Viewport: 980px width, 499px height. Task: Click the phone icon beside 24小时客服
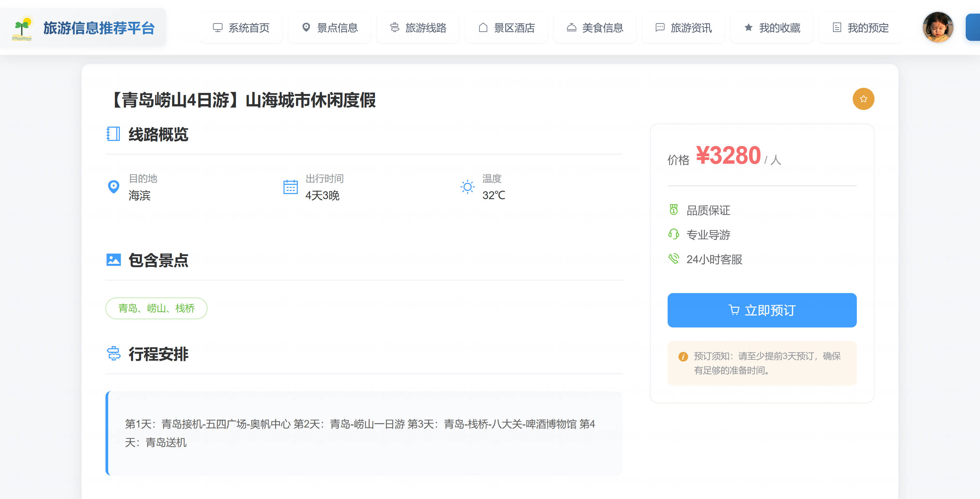[x=673, y=259]
